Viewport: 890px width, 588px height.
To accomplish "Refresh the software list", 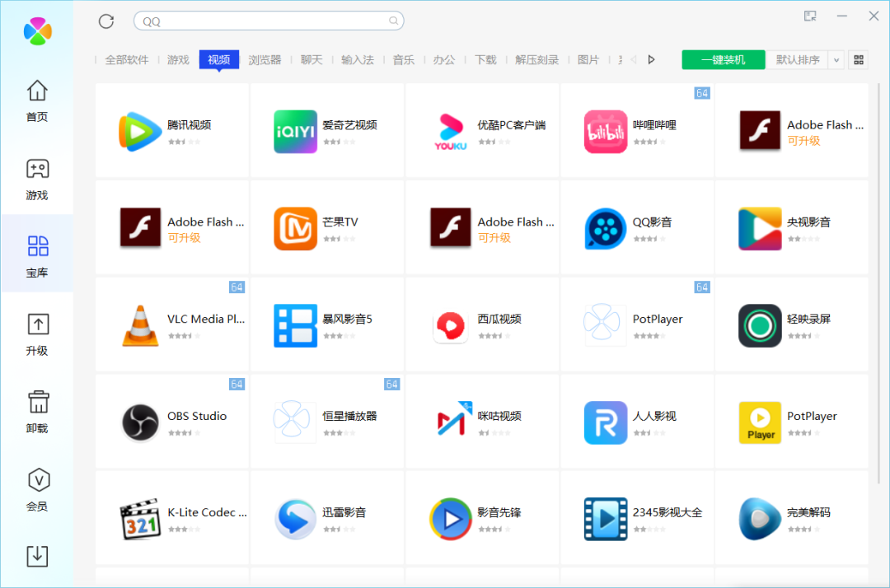I will 106,21.
